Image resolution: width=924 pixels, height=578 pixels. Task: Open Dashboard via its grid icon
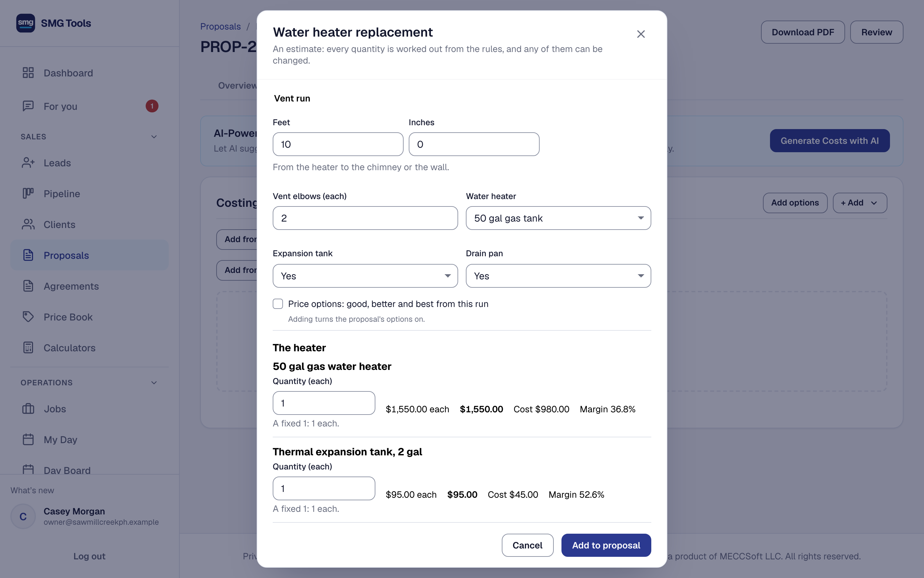point(28,73)
